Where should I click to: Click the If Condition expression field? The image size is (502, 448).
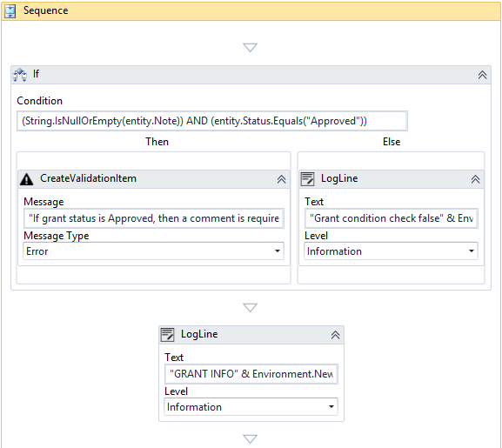212,121
